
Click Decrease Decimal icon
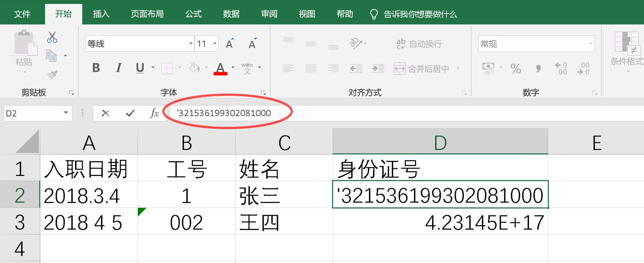coord(583,68)
